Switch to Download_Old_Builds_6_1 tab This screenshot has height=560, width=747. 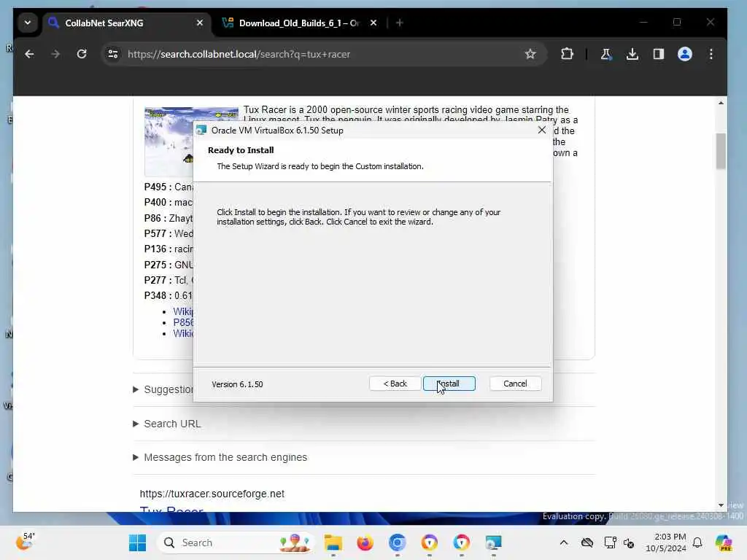298,23
